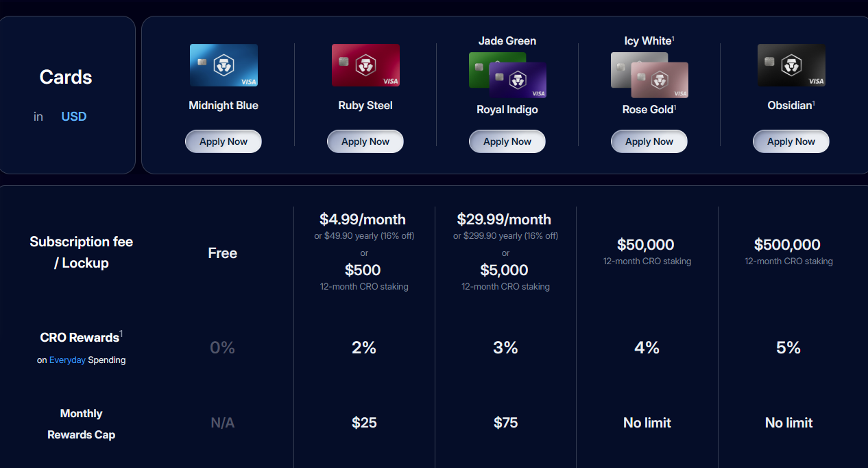The height and width of the screenshot is (468, 868).
Task: Open the USD currency selector
Action: click(x=73, y=116)
